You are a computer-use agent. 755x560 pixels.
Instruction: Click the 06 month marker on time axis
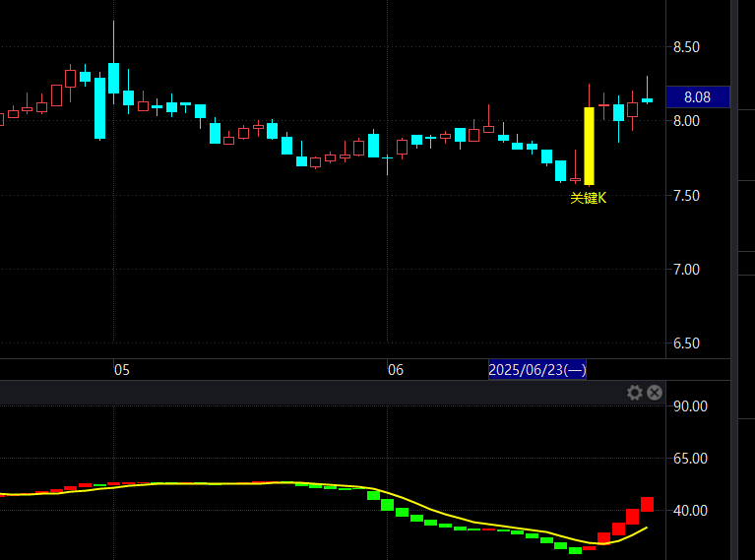[x=395, y=370]
